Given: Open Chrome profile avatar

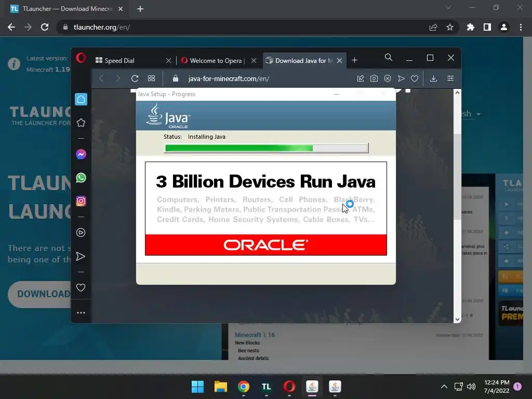Looking at the screenshot, I should point(504,27).
